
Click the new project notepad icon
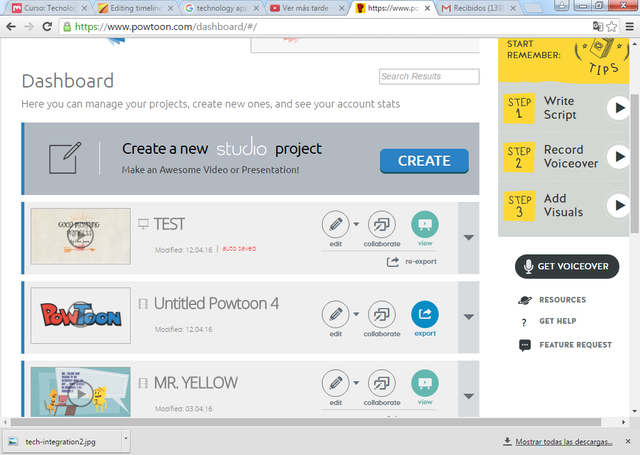(64, 158)
